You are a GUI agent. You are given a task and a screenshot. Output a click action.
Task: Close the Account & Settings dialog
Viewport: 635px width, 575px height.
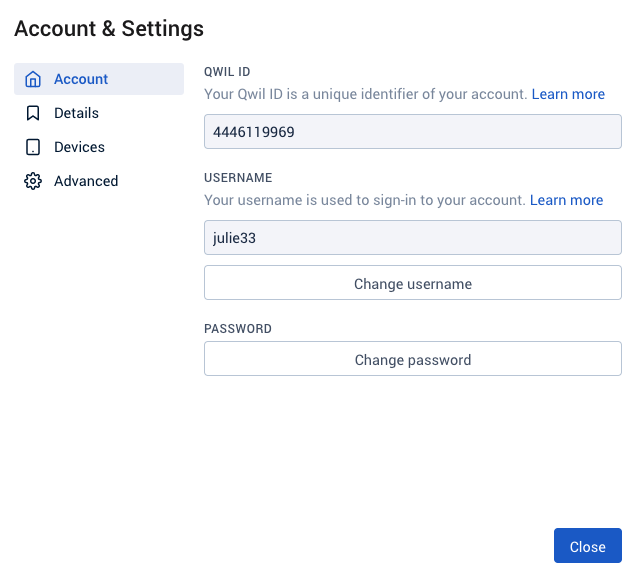pos(588,545)
